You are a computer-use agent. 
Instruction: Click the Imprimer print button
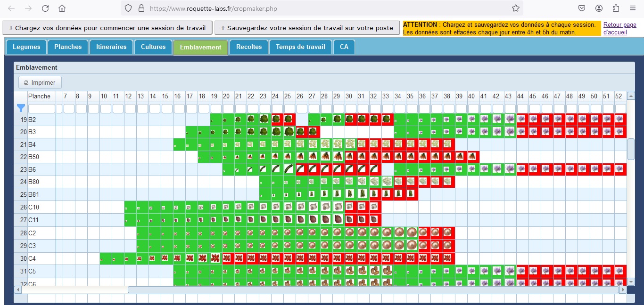tap(40, 82)
